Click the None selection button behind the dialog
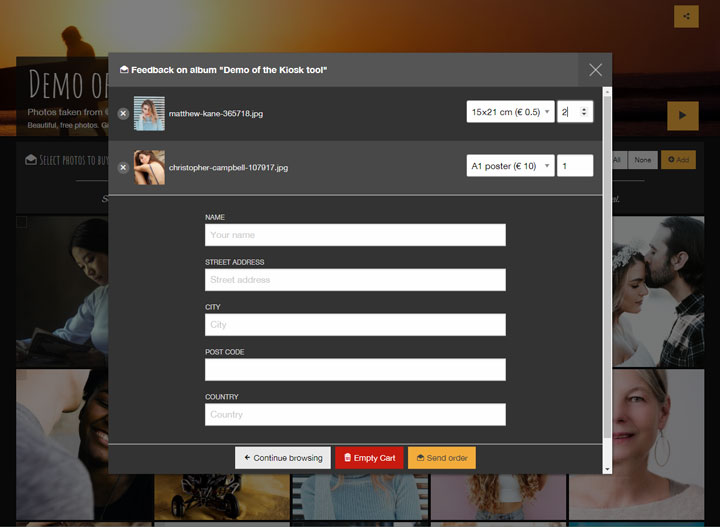The image size is (720, 527). pos(642,160)
